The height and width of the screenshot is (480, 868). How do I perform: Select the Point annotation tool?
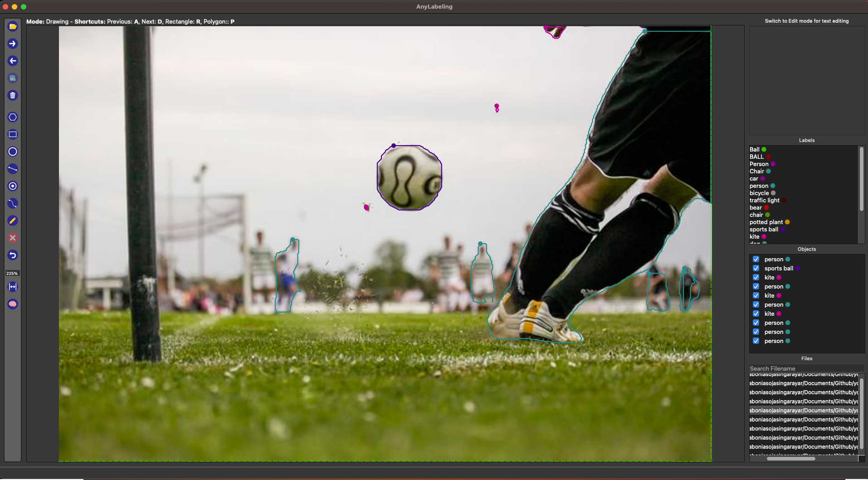[13, 186]
